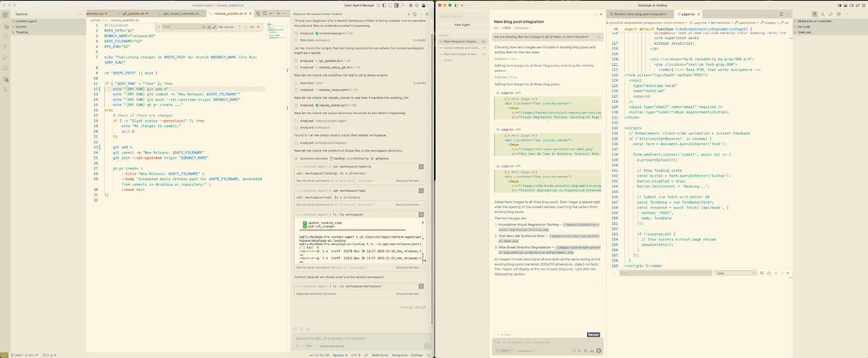Open Composer 1 model dropdown in Cursor
868x358 pixels.
(527, 351)
